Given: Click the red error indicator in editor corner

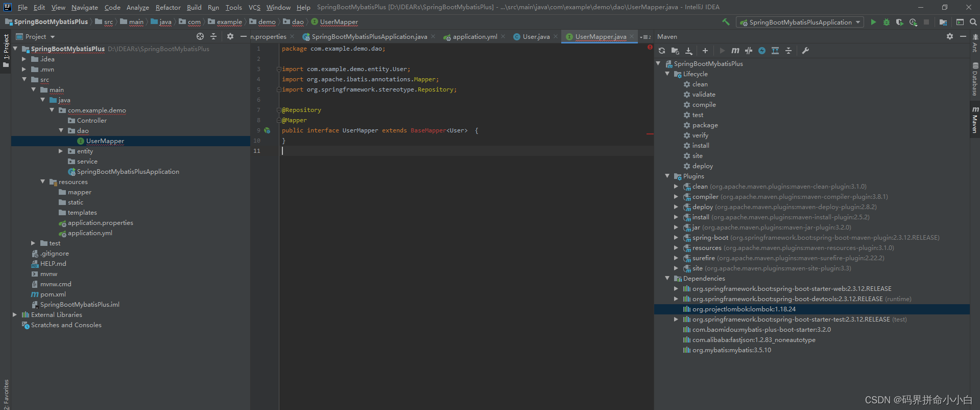Looking at the screenshot, I should click(650, 47).
